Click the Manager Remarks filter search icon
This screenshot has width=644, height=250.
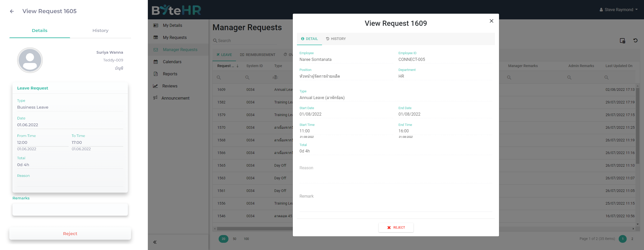[x=509, y=77]
